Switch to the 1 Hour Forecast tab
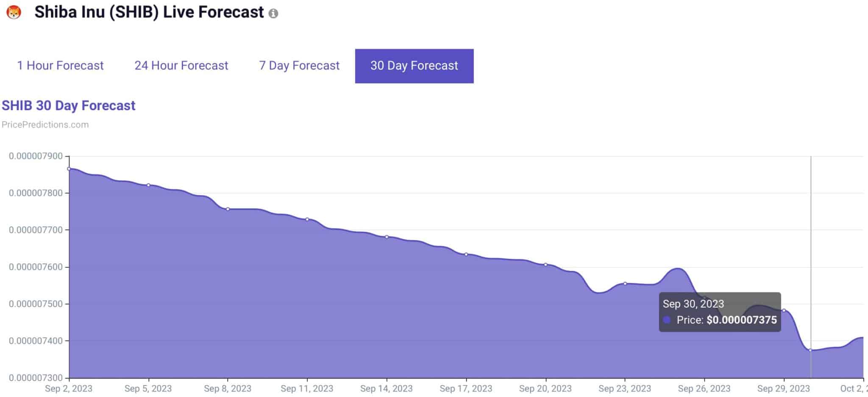 pos(60,66)
